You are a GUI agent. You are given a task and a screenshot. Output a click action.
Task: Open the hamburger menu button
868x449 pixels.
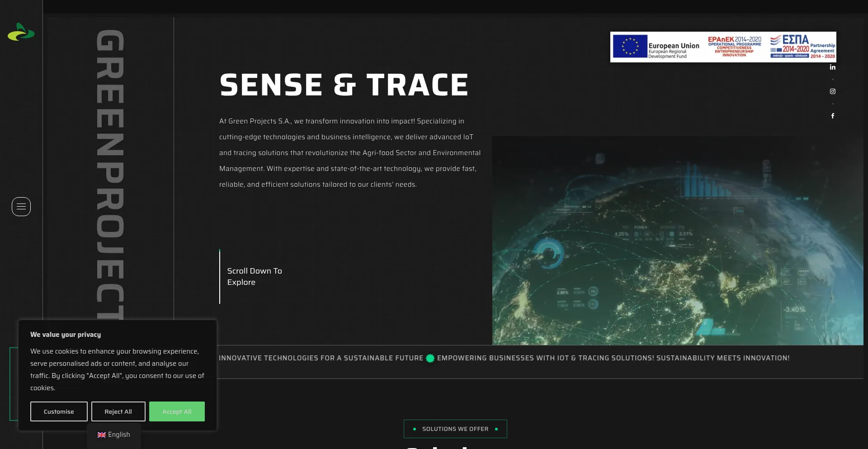21,207
